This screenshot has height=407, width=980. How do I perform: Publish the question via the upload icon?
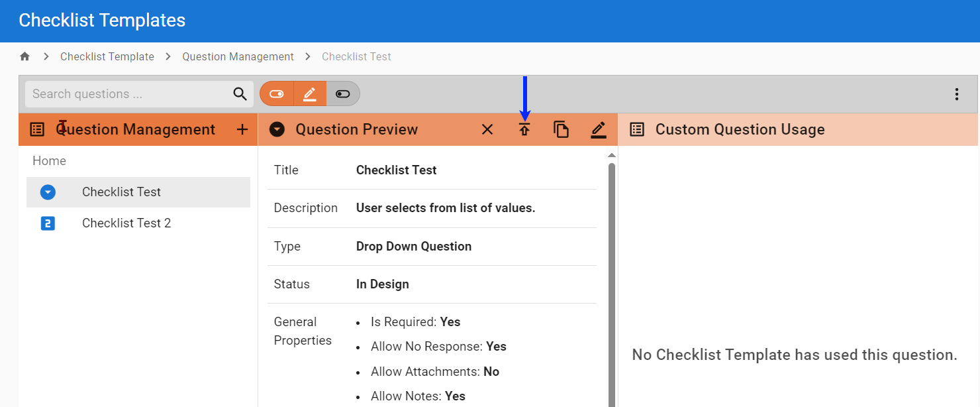tap(524, 129)
